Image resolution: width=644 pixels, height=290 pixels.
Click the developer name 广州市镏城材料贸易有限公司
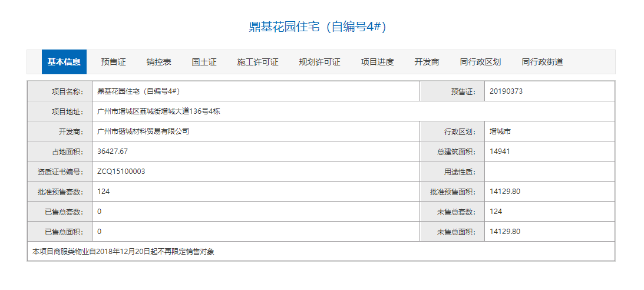(x=143, y=131)
